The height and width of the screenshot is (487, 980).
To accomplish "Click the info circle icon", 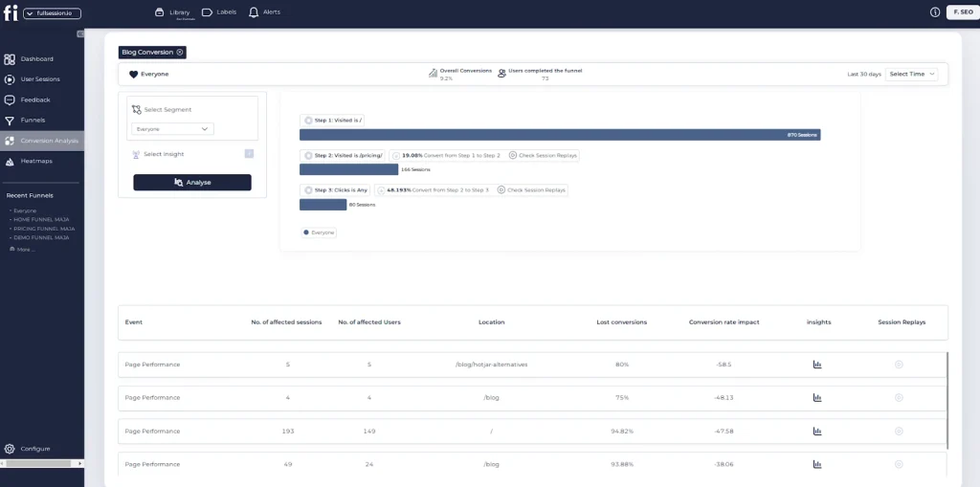I will coord(935,11).
